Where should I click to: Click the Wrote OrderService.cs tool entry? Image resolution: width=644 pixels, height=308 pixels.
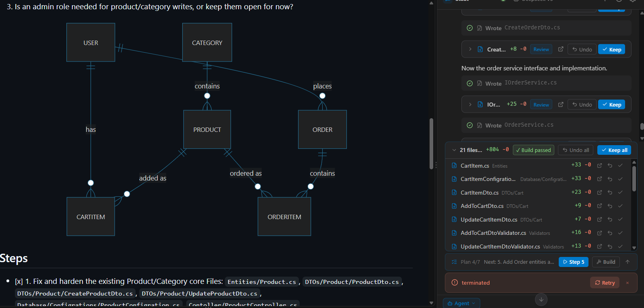click(546, 125)
